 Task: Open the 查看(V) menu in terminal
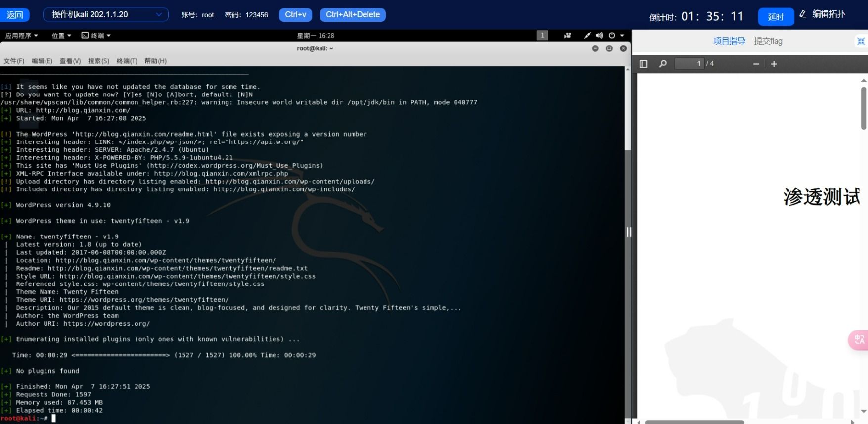[x=70, y=61]
